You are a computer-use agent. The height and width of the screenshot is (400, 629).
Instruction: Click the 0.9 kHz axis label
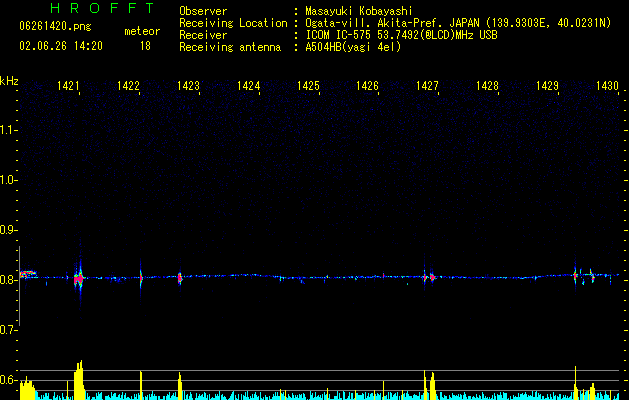pyautogui.click(x=8, y=230)
